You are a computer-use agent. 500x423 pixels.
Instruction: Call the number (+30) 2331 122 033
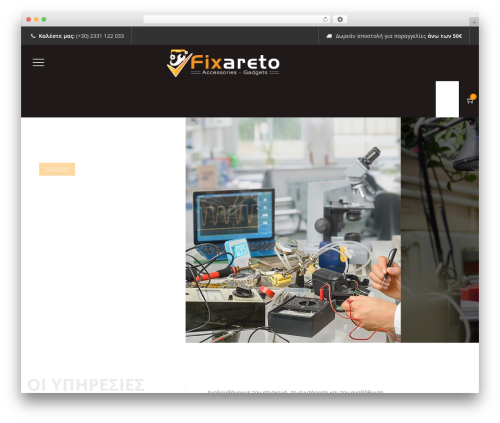[x=100, y=36]
